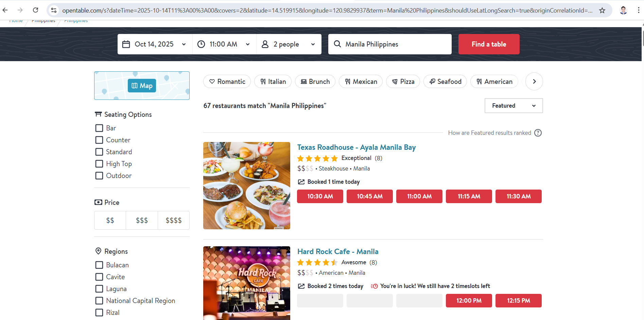Click the Seating Options table icon
The width and height of the screenshot is (644, 320).
point(98,114)
